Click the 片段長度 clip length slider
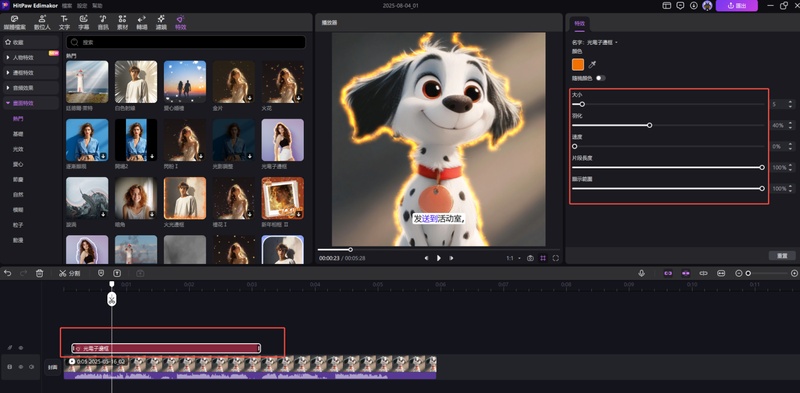Screen dimensions: 800x393 point(668,167)
